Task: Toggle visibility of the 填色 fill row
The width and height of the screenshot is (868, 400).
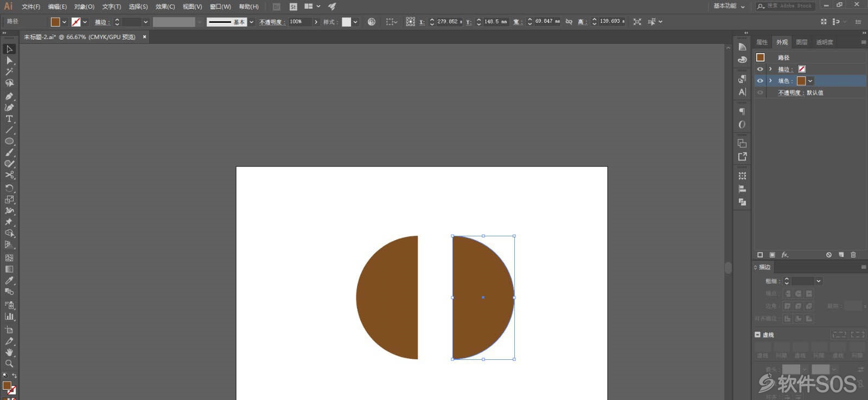Action: pyautogui.click(x=760, y=81)
